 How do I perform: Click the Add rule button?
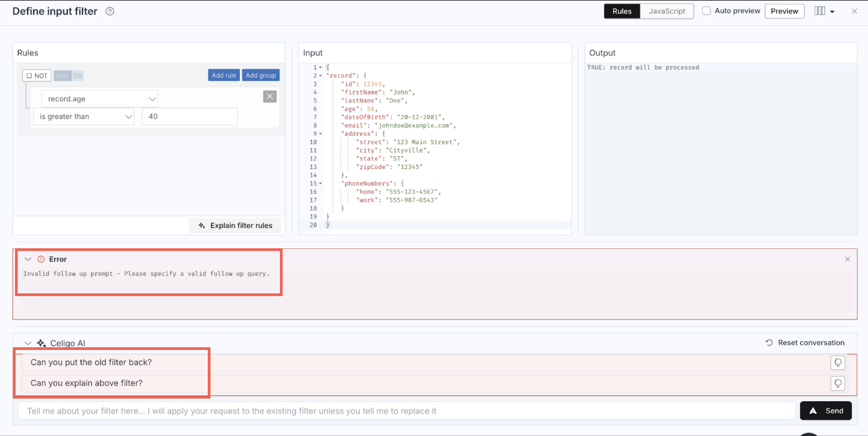pos(224,75)
